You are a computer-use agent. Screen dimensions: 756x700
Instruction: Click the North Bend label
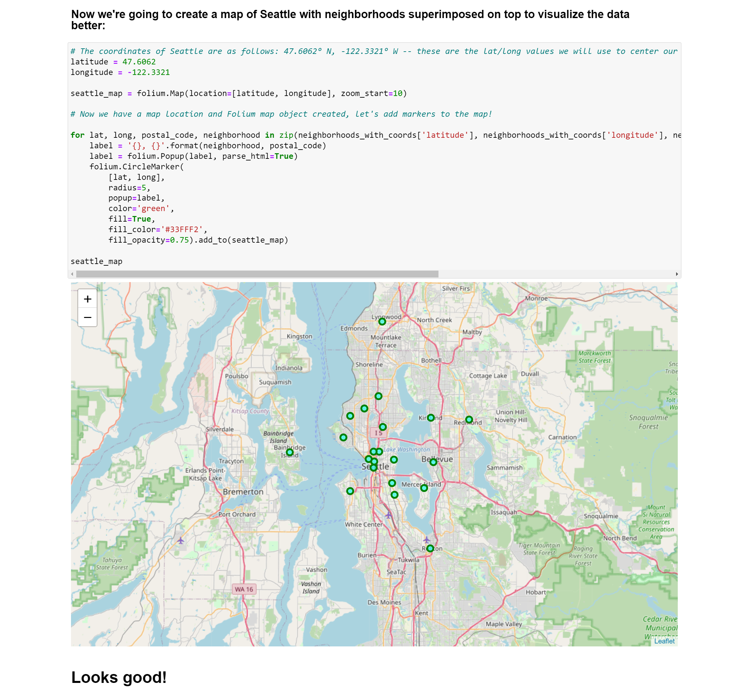click(x=620, y=538)
